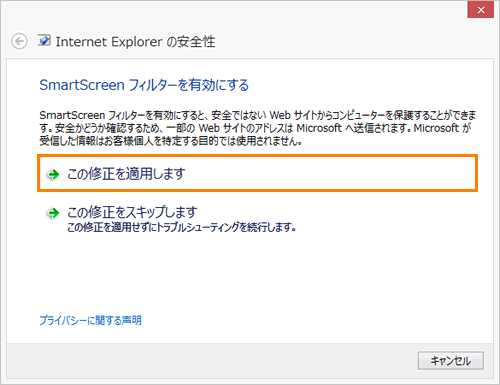The height and width of the screenshot is (385, 500).
Task: Click green arrow beside この修正をスキップします
Action: (x=53, y=213)
